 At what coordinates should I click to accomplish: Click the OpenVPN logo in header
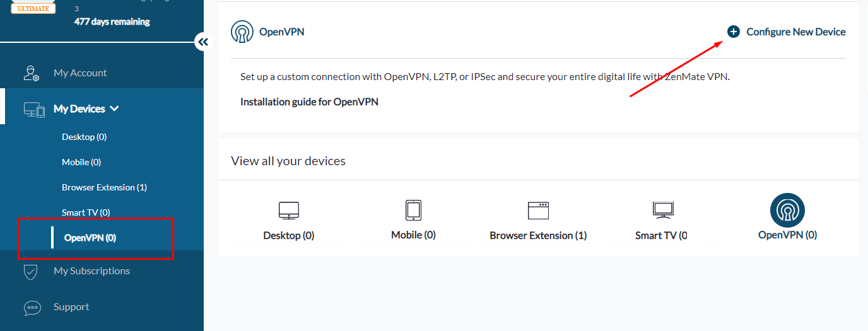click(x=242, y=32)
